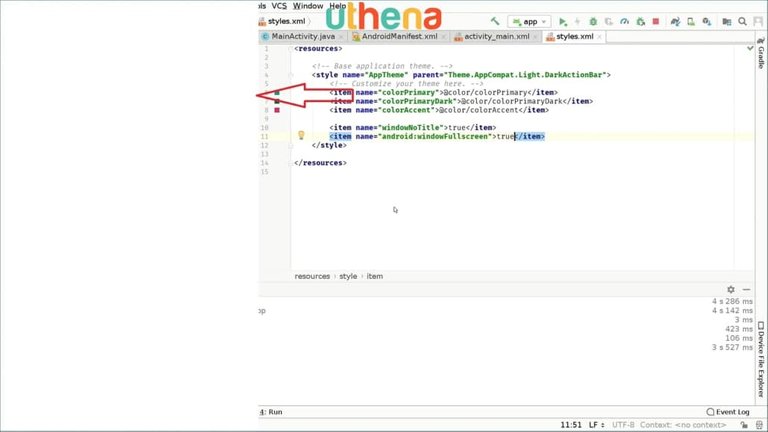Viewport: 768px width, 432px height.
Task: Open the Device File Explorer panel
Action: (761, 359)
